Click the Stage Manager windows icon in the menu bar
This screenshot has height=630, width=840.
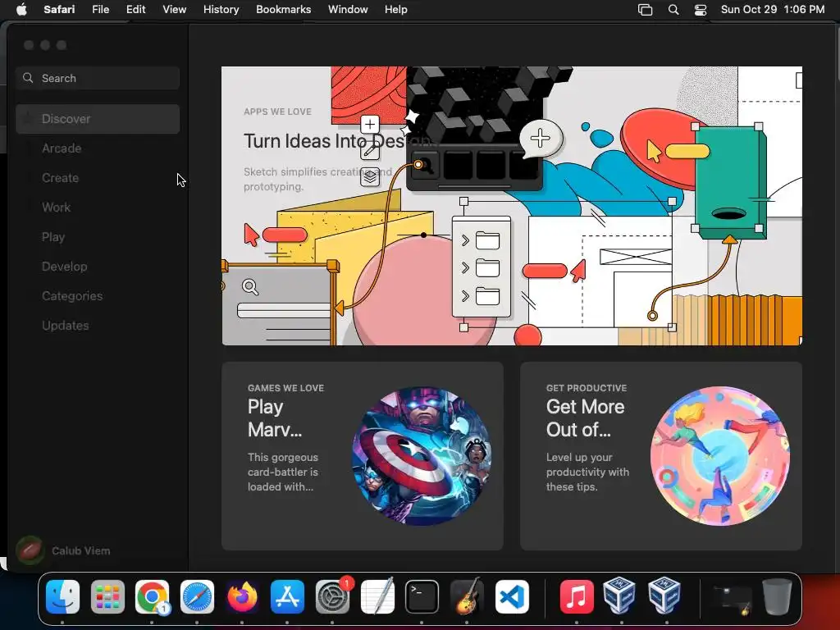tap(645, 10)
